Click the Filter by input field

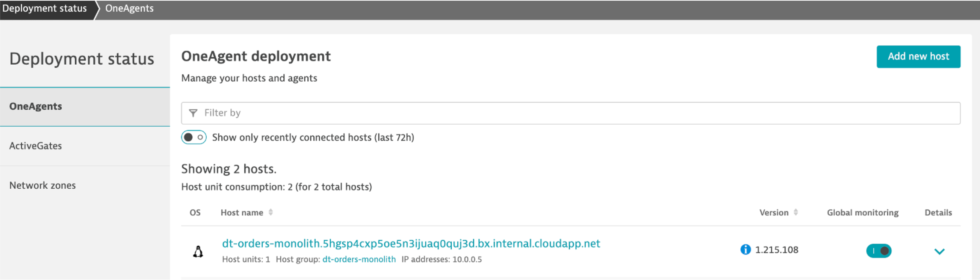point(571,113)
